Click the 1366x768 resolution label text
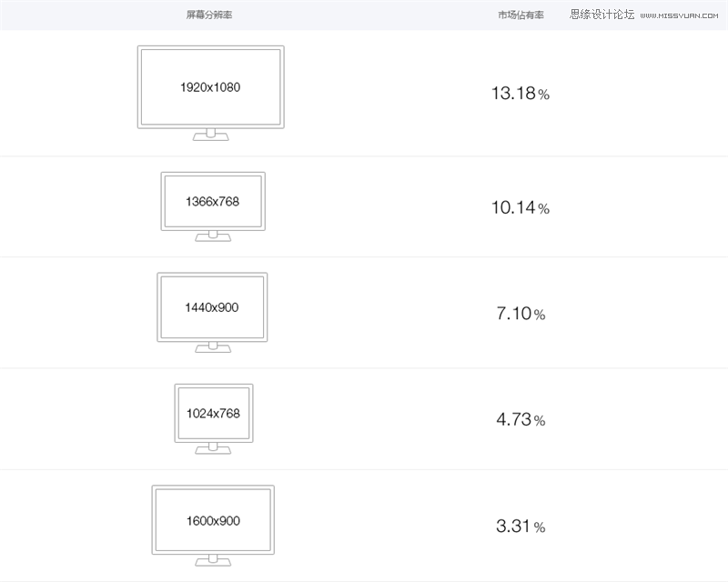Image resolution: width=728 pixels, height=582 pixels. point(213,201)
